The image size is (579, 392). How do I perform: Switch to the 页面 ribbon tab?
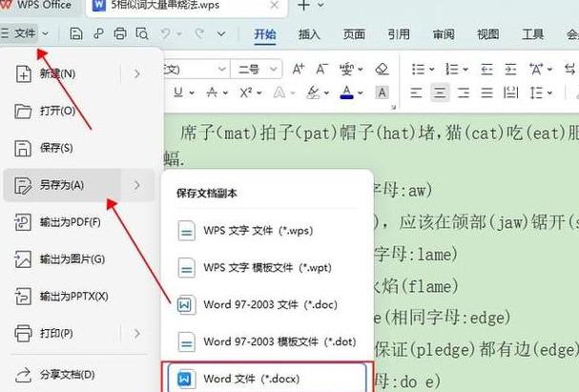pos(354,34)
